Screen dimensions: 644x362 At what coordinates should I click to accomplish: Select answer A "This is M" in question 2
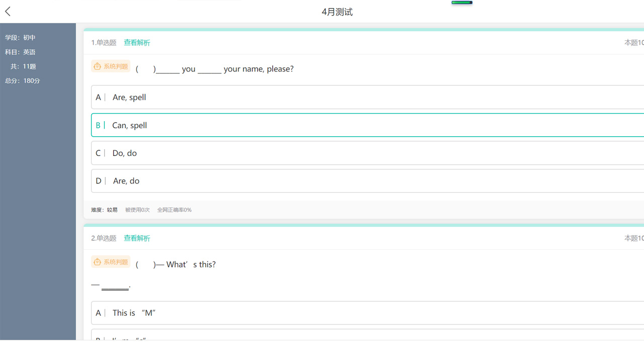(134, 313)
